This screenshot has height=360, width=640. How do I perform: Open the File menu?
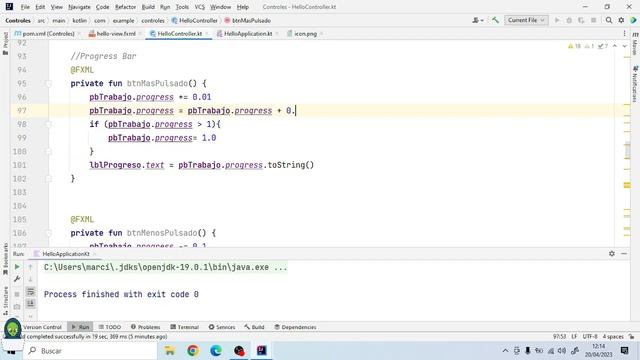click(25, 7)
